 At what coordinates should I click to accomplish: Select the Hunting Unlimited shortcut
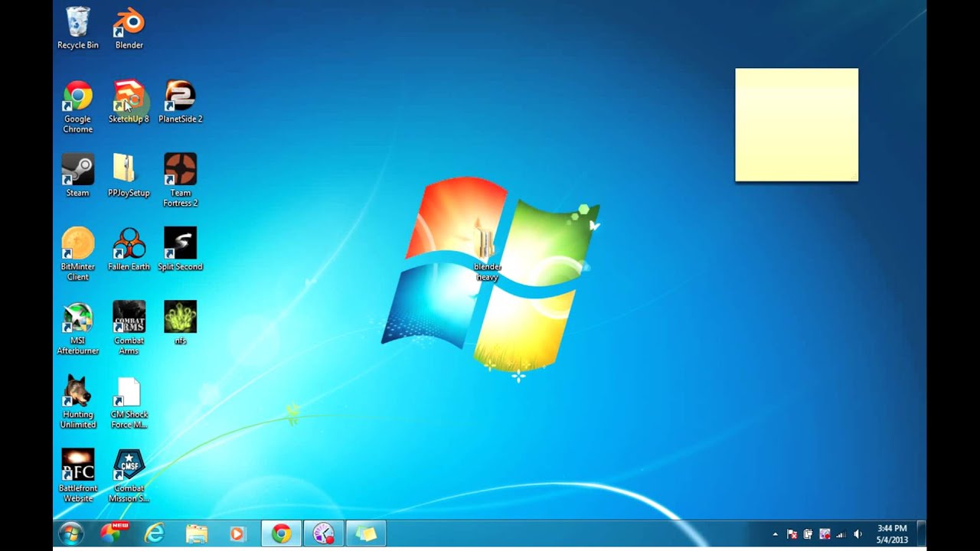point(77,403)
